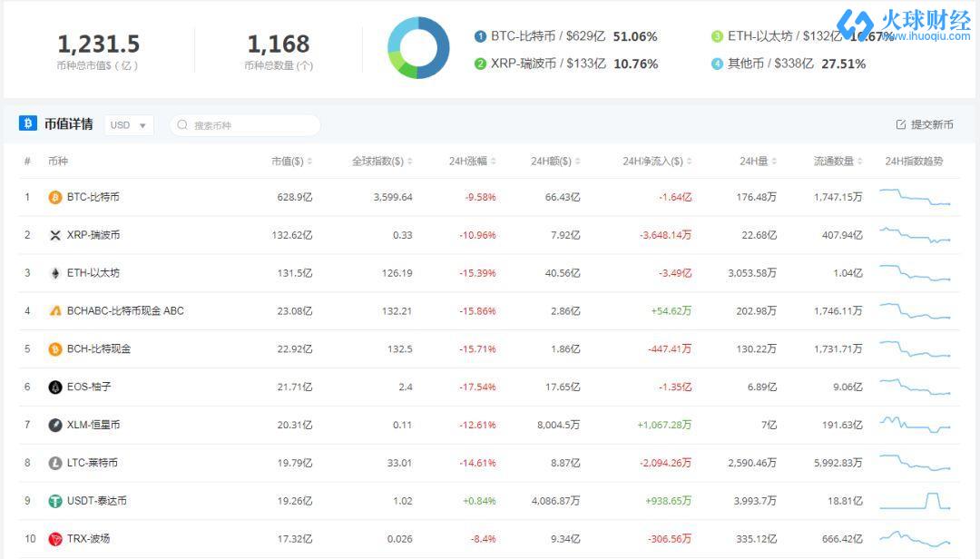980x559 pixels.
Task: Sort by 流通数量 column
Action: (x=838, y=162)
